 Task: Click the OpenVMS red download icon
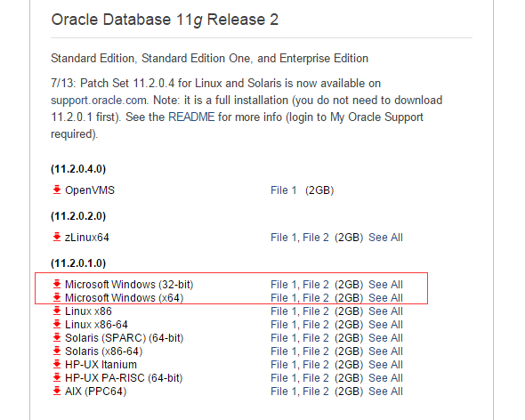[x=57, y=190]
